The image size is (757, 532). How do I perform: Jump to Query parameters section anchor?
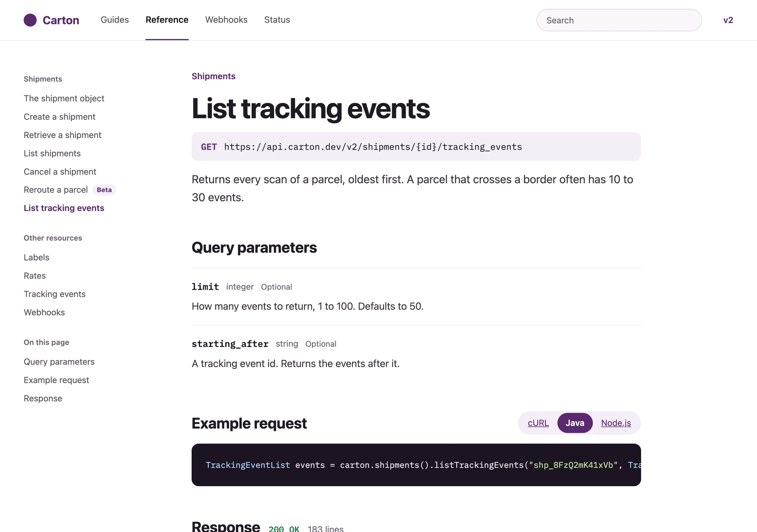click(59, 361)
